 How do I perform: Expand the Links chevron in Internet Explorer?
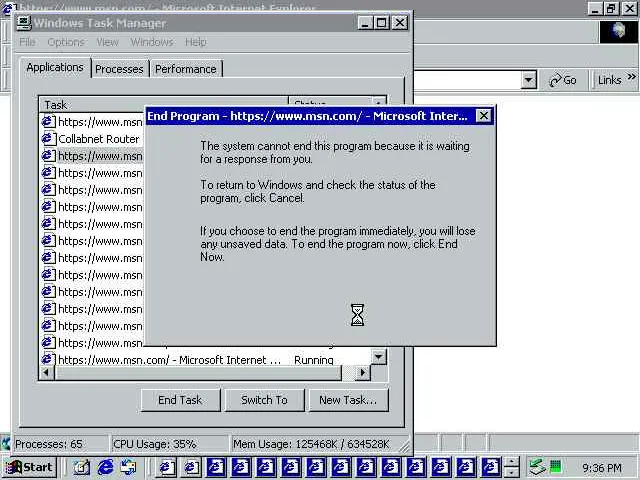[631, 77]
